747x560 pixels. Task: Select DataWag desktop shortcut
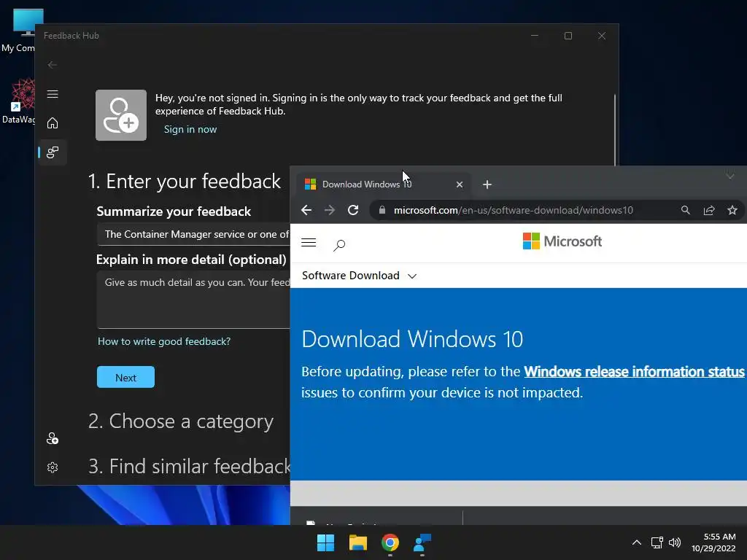click(18, 101)
